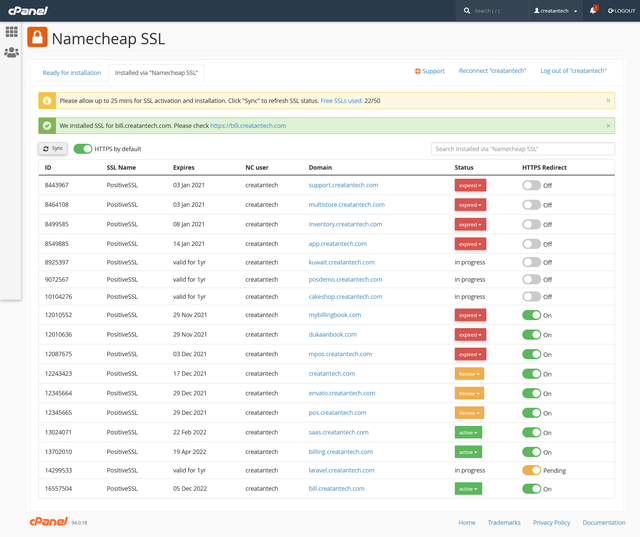Open active dropdown for saas.creatantech.com
Viewport: 640px width, 537px height.
(468, 433)
